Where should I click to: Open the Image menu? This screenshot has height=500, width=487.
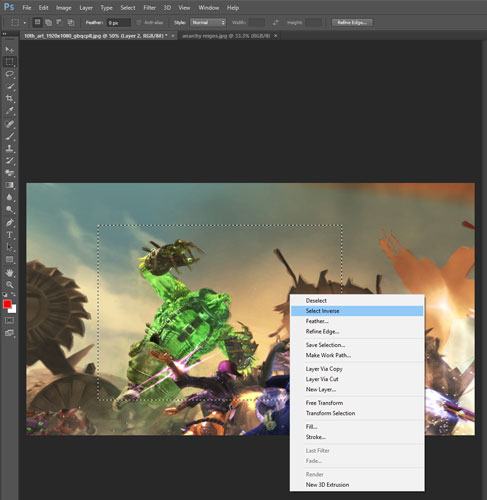point(63,8)
